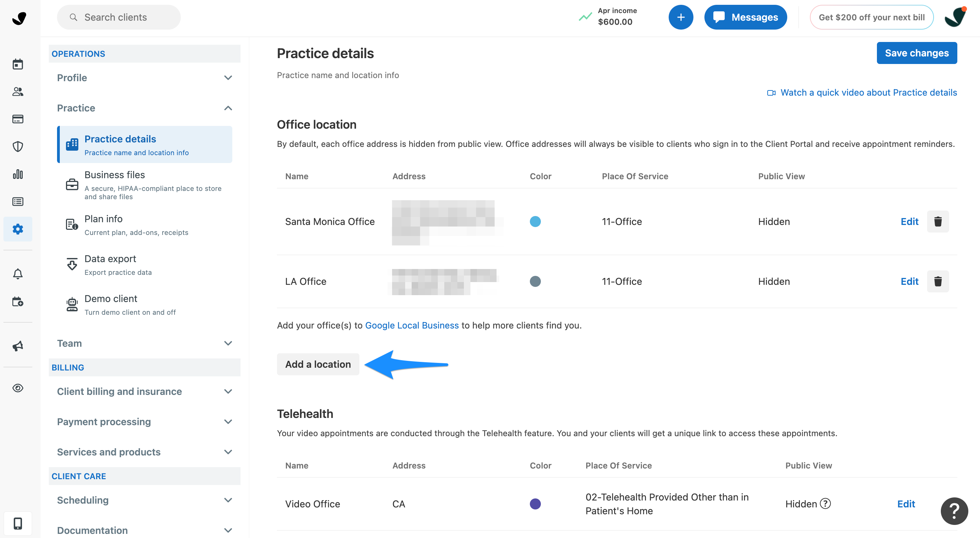Image resolution: width=980 pixels, height=538 pixels.
Task: Open the analytics bar chart icon
Action: click(18, 174)
